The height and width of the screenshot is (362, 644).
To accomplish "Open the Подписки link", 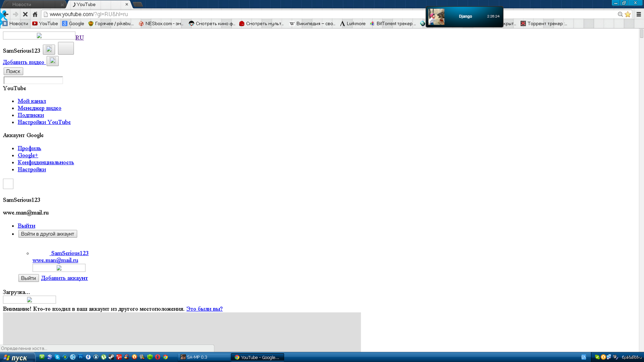I will coord(31,115).
